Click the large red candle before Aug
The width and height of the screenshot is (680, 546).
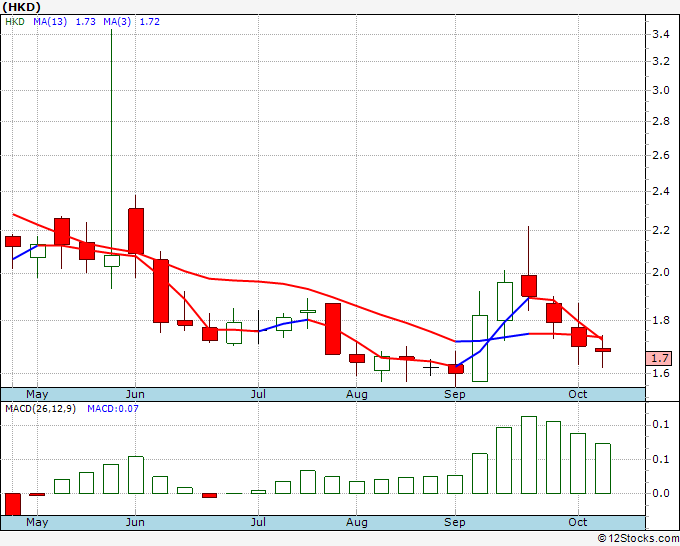(333, 329)
